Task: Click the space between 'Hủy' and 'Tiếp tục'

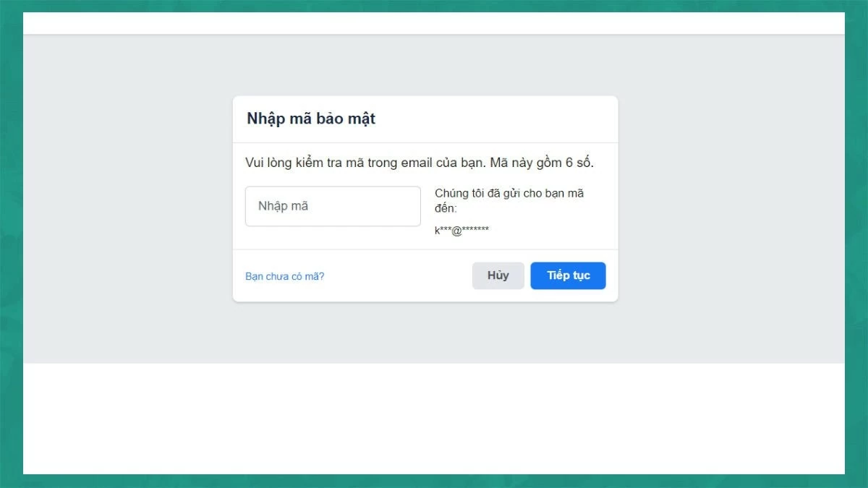Action: tap(527, 275)
